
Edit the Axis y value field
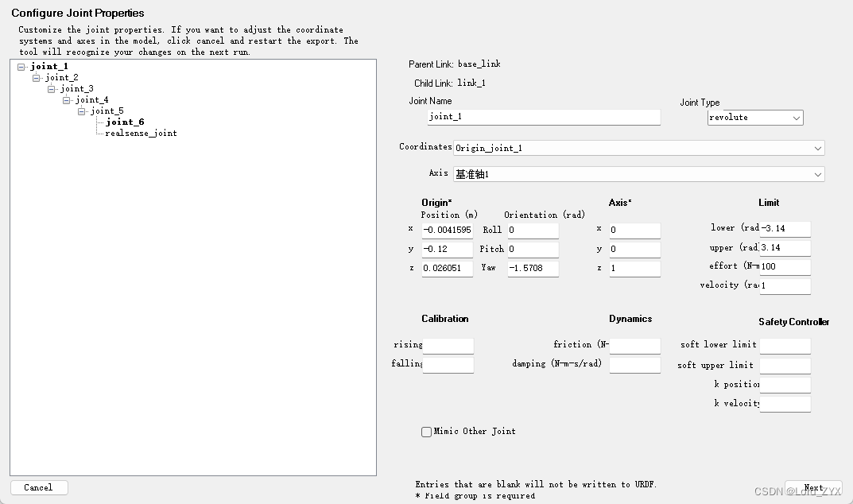click(x=635, y=250)
